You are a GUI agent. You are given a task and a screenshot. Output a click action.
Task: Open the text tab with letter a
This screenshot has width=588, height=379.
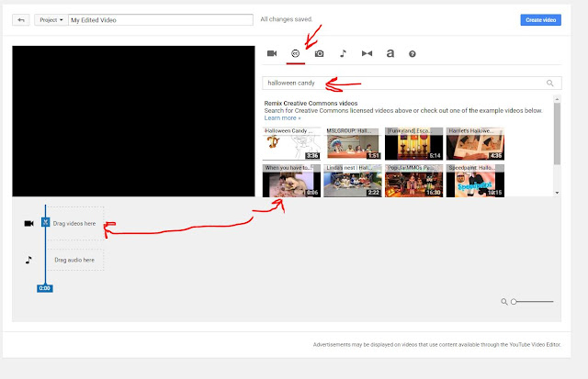click(x=390, y=53)
